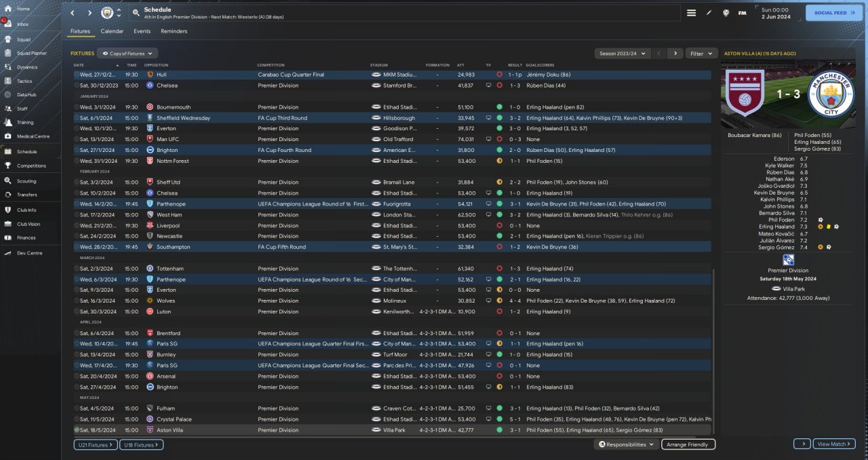Open the Season 2023/24 dropdown
Image resolution: width=868 pixels, height=460 pixels.
point(622,53)
